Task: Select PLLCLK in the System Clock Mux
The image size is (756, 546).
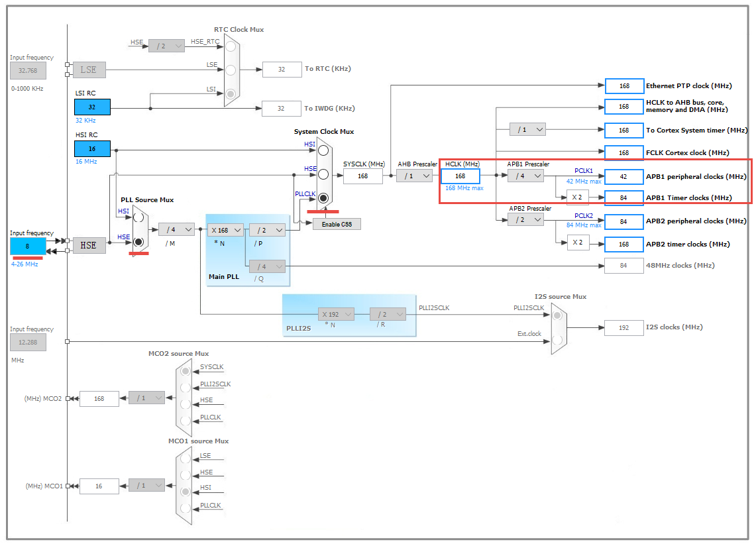Action: click(323, 197)
